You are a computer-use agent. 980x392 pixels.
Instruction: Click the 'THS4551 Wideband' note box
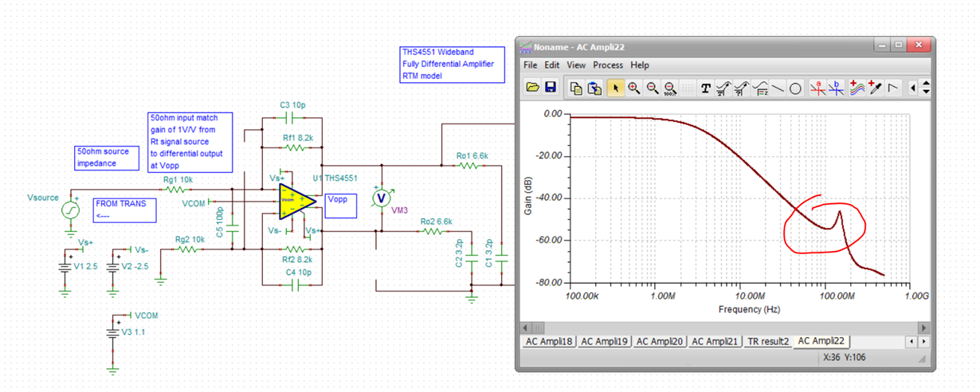(x=453, y=65)
